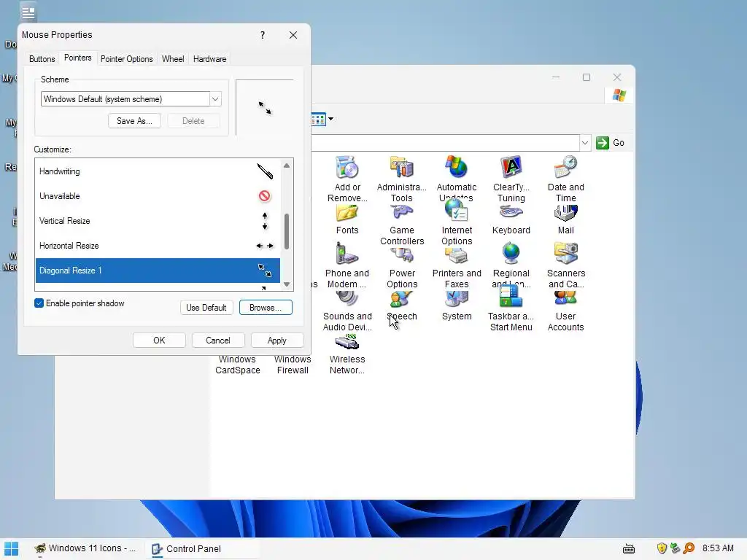Click the Mouse Properties help question mark
The image size is (747, 560).
[x=263, y=35]
